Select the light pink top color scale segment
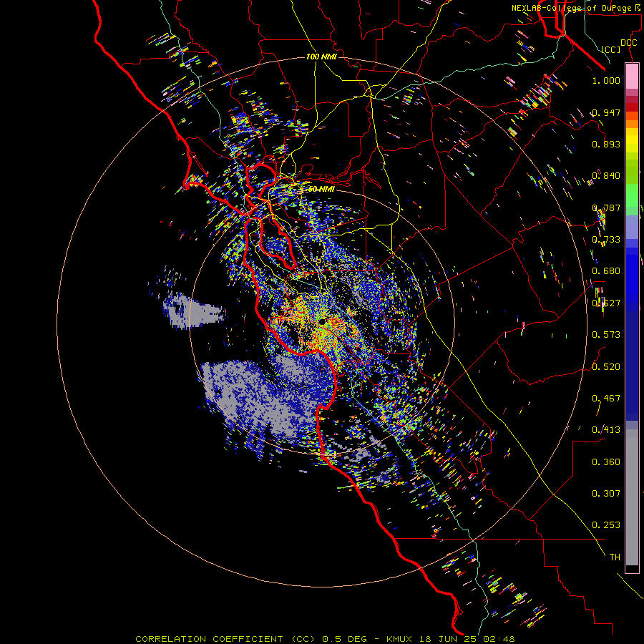Viewport: 644px width, 644px height. 632,77
